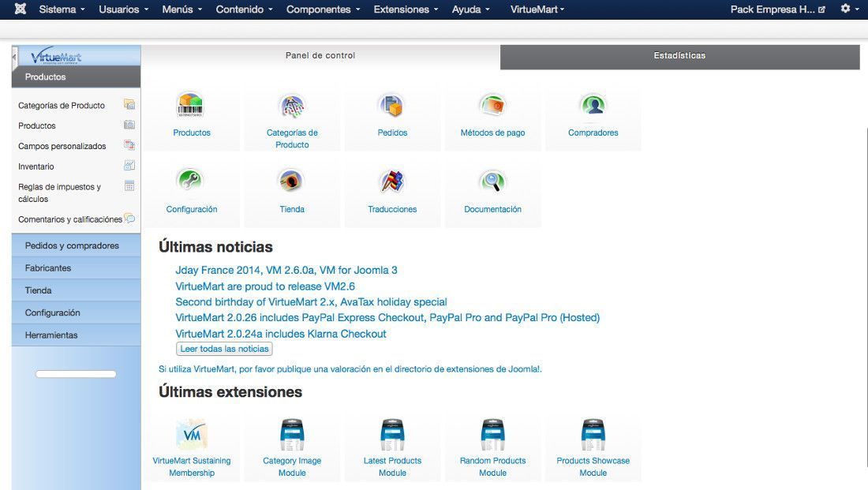Image resolution: width=868 pixels, height=490 pixels.
Task: Click the Inventario row icon
Action: 129,165
